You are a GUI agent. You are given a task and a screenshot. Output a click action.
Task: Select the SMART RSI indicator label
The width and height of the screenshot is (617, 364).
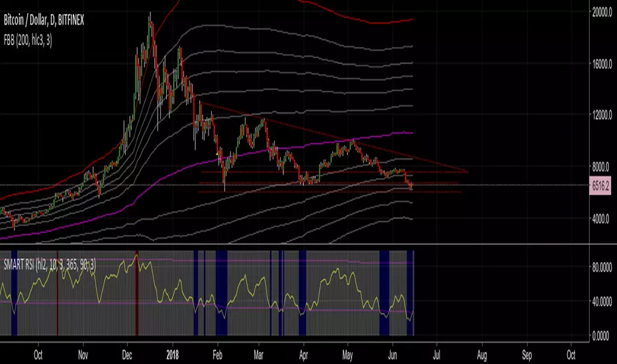pyautogui.click(x=50, y=265)
